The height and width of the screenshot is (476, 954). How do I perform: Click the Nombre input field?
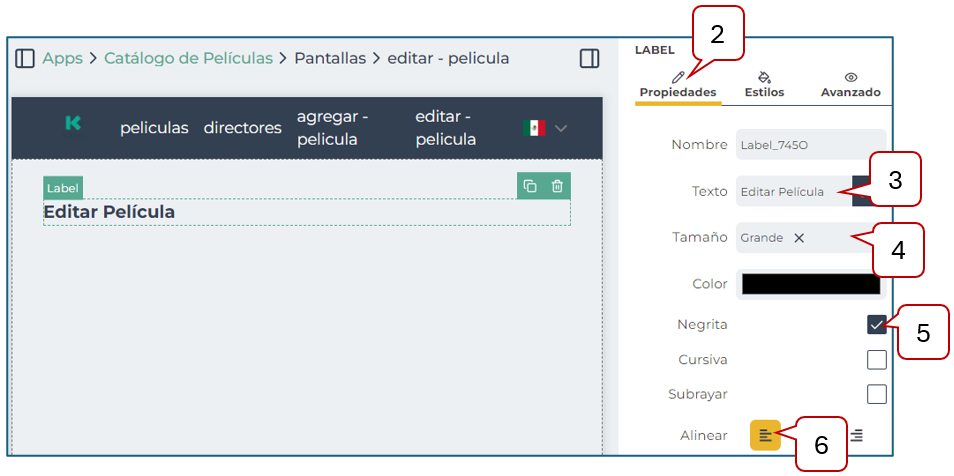(810, 145)
